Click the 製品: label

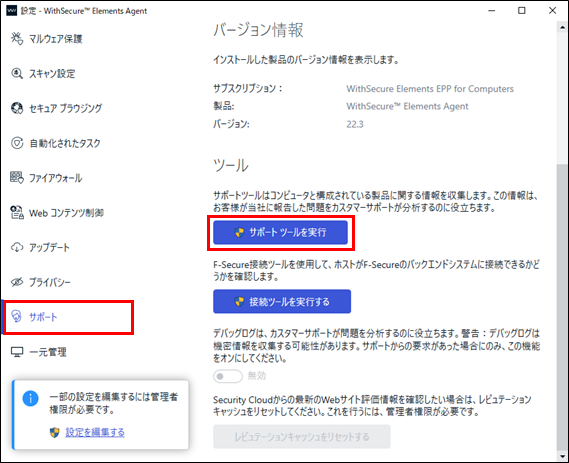224,106
